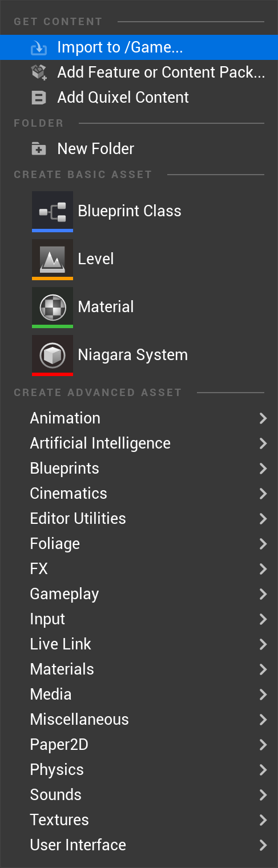
Task: Open the FX menu entry
Action: click(139, 569)
